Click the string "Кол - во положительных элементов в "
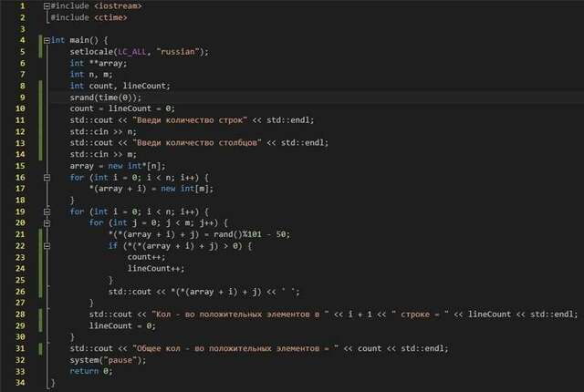Viewport: 584px width, 392px height. pos(240,315)
